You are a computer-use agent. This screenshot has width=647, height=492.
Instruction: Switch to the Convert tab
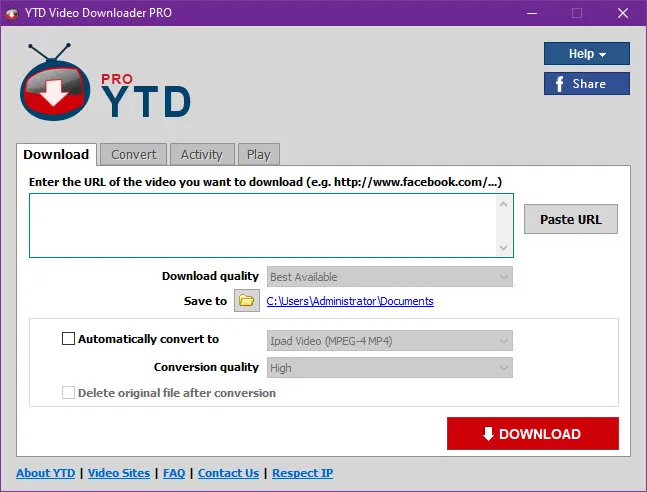[134, 154]
